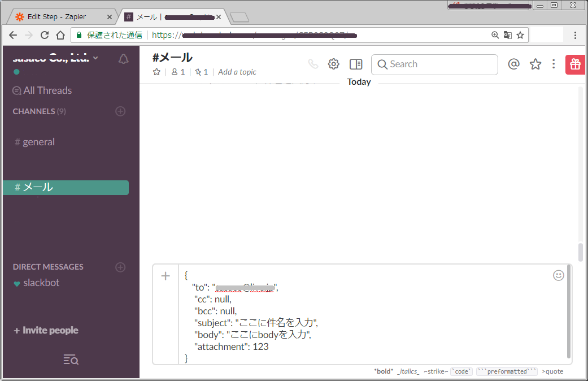This screenshot has height=381, width=588.
Task: Open the channel's more options menu
Action: 554,64
